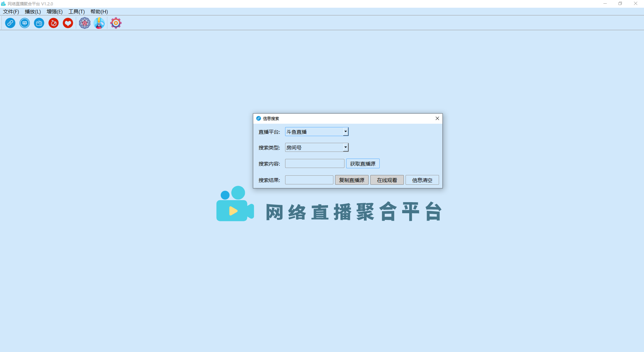Image resolution: width=644 pixels, height=352 pixels.
Task: Click the 搜索内容 input field
Action: pyautogui.click(x=315, y=164)
